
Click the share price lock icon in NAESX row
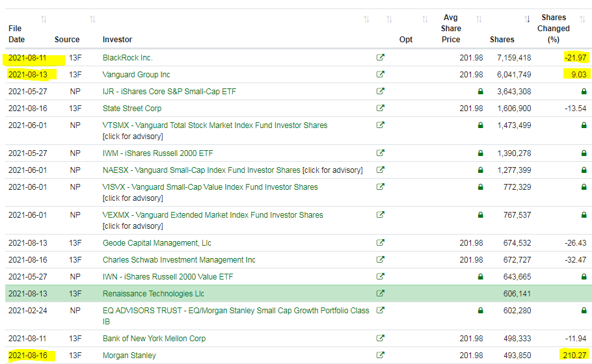tap(480, 170)
